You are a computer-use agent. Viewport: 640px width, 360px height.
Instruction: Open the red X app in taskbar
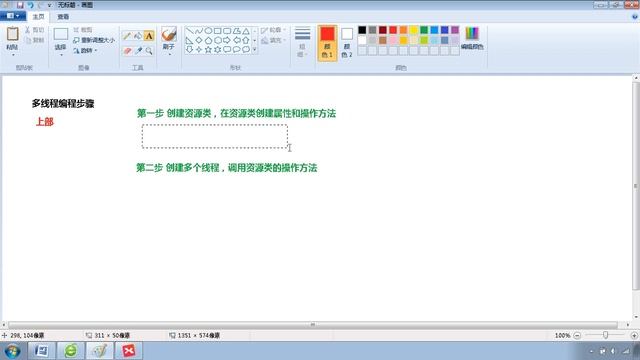(x=129, y=351)
